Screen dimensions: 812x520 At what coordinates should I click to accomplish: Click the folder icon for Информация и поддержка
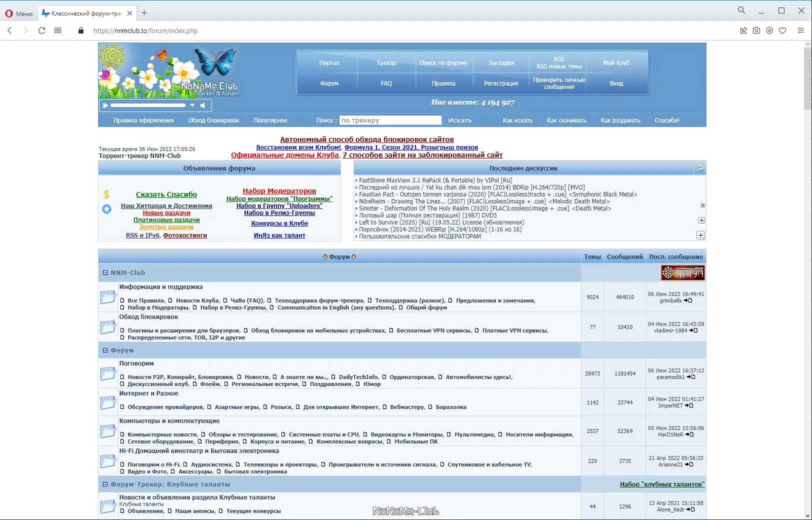click(108, 297)
